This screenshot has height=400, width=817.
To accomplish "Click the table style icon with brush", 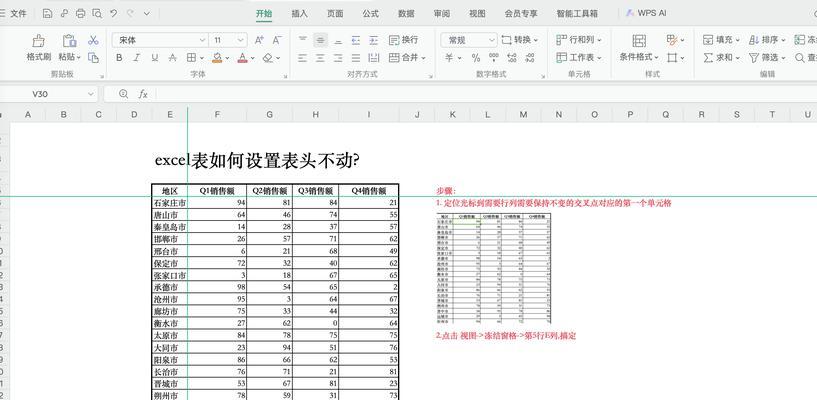I will (x=672, y=40).
